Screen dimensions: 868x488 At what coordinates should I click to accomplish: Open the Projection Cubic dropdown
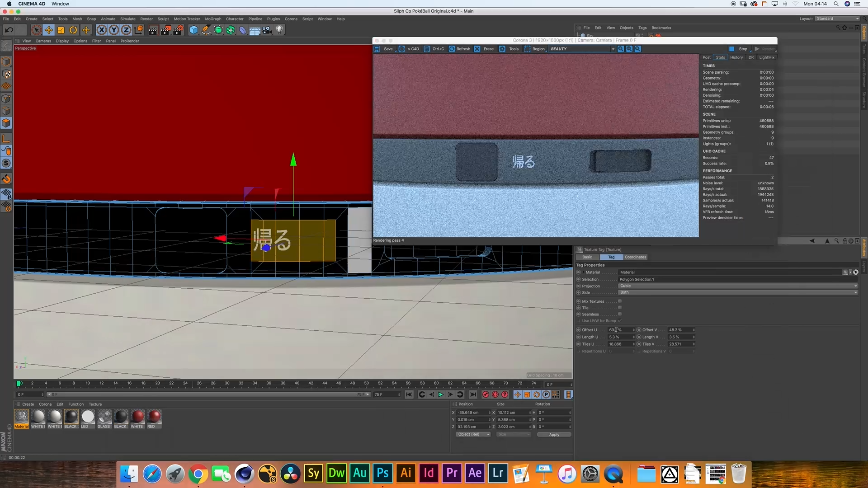pos(738,286)
